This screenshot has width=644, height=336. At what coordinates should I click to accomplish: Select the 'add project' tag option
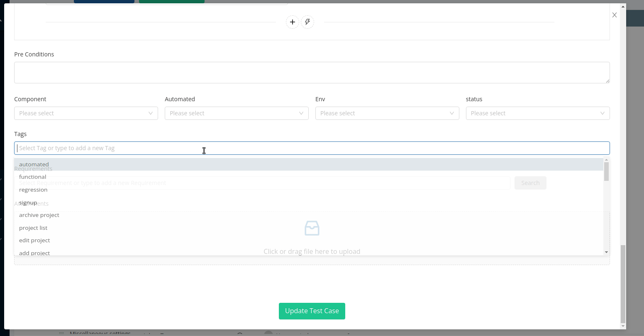coord(309,251)
